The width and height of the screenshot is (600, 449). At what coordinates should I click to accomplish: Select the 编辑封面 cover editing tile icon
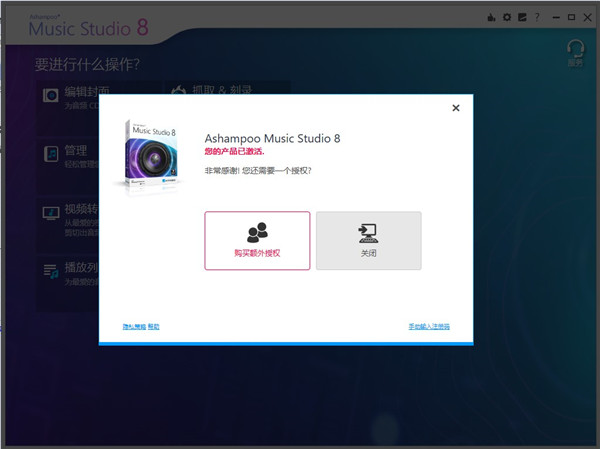(x=51, y=95)
